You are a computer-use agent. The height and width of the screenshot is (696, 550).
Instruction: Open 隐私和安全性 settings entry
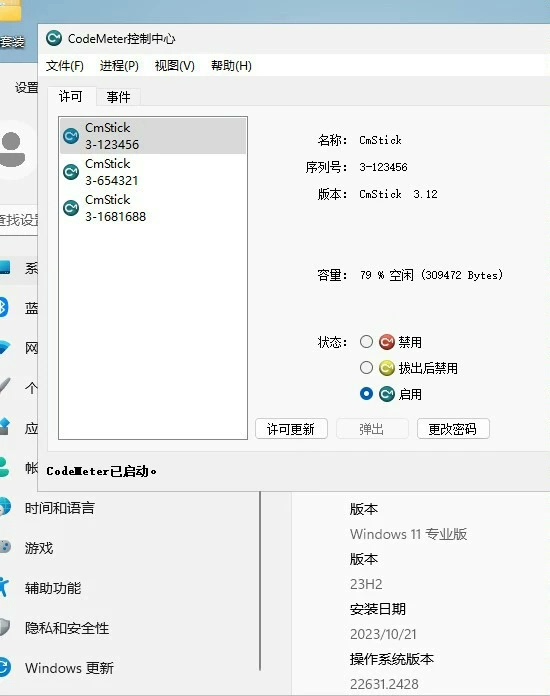pyautogui.click(x=67, y=628)
